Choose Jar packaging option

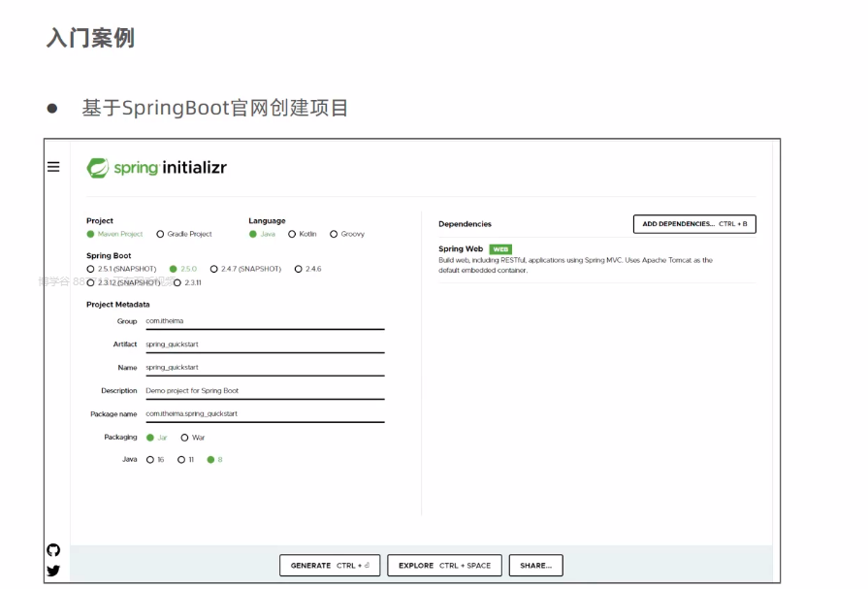tap(157, 438)
